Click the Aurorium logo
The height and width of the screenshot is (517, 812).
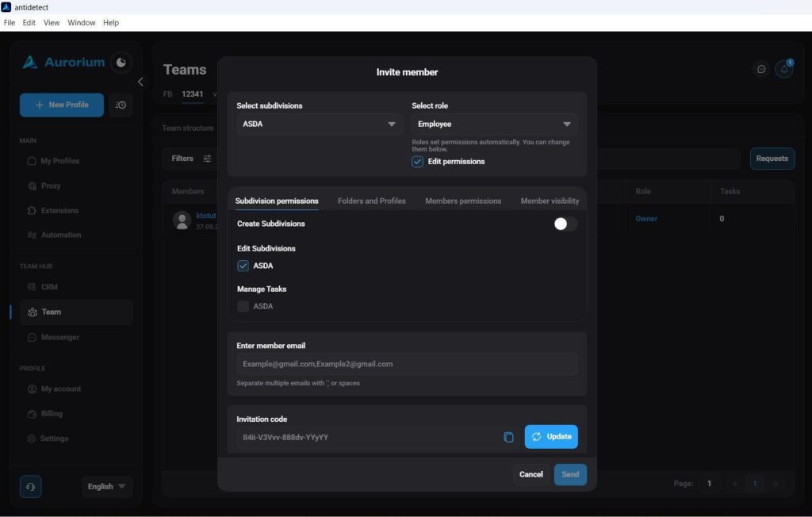63,62
